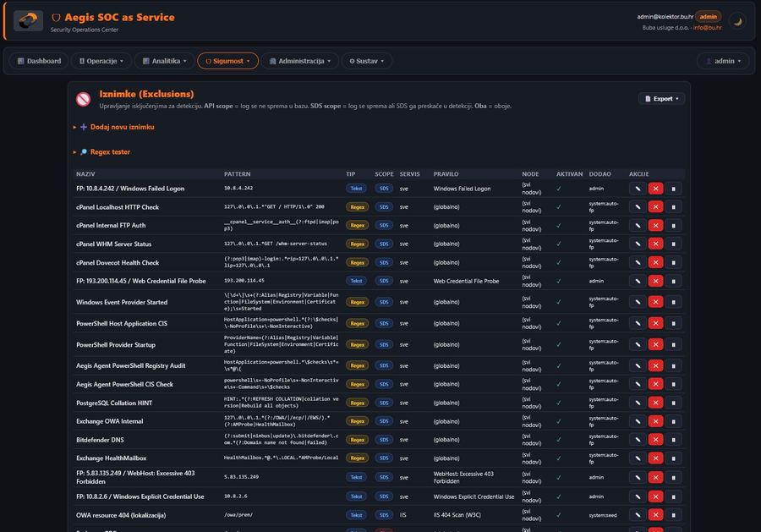The height and width of the screenshot is (532, 761).
Task: Delete the cPanel WHM Server Status row
Action: pyautogui.click(x=673, y=244)
